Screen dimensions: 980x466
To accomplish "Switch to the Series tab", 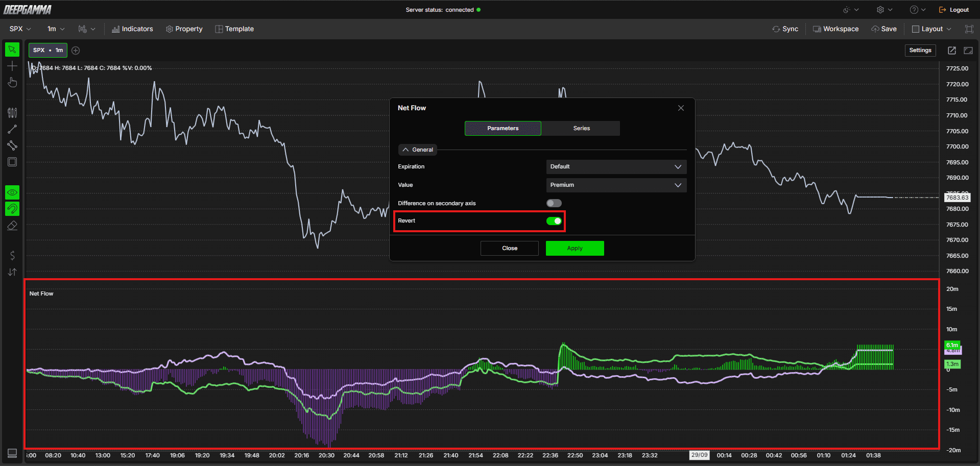I will (x=581, y=128).
